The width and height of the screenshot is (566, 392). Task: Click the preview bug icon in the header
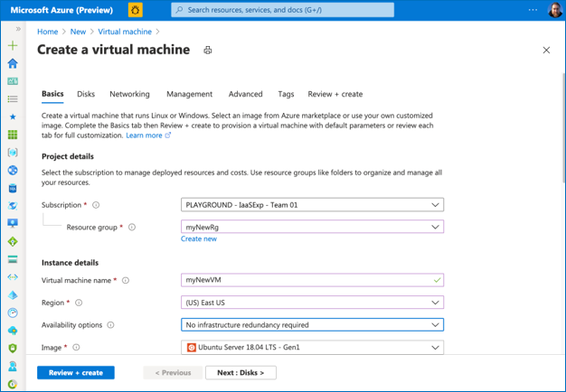tap(136, 10)
